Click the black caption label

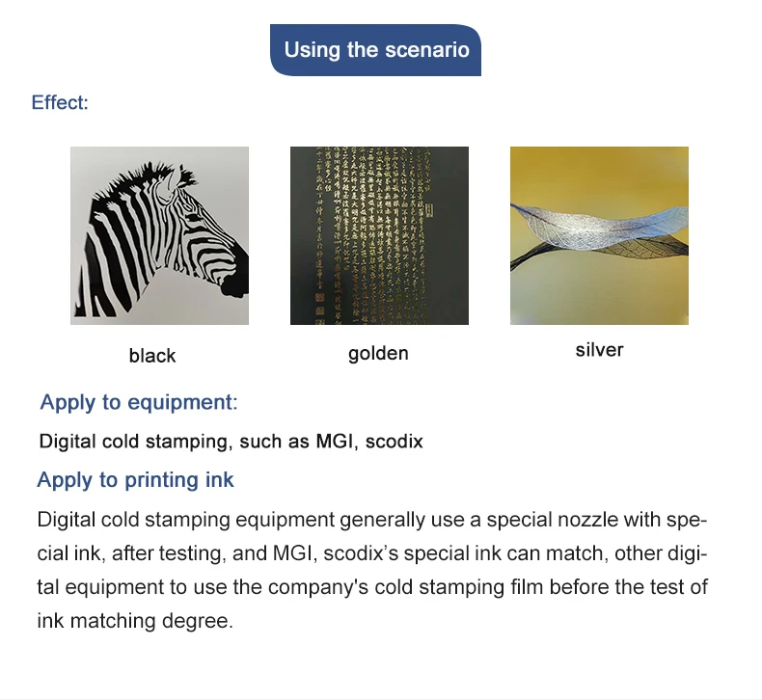coord(152,356)
